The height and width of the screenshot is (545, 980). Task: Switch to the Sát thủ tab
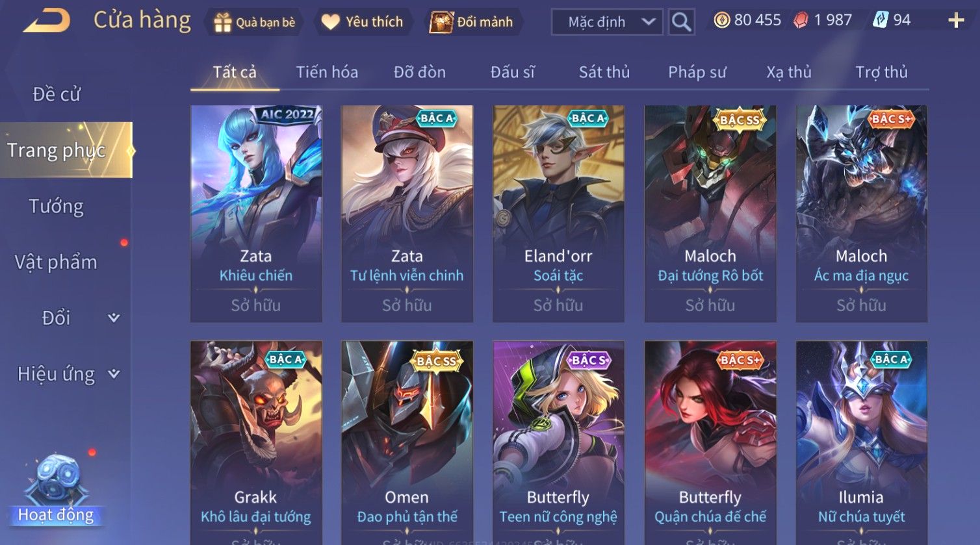click(x=604, y=72)
